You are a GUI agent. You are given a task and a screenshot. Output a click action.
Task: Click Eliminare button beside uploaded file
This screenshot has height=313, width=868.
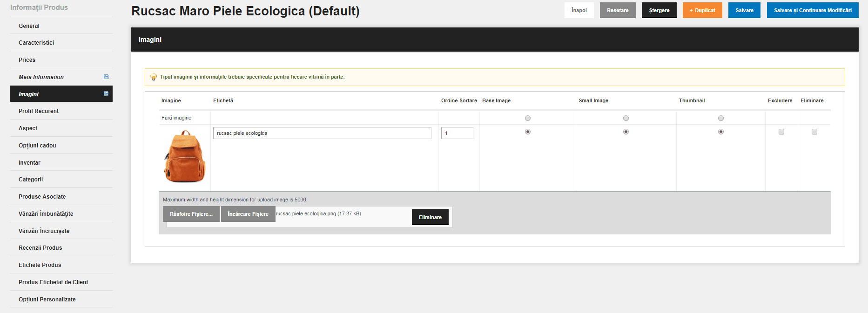(430, 217)
